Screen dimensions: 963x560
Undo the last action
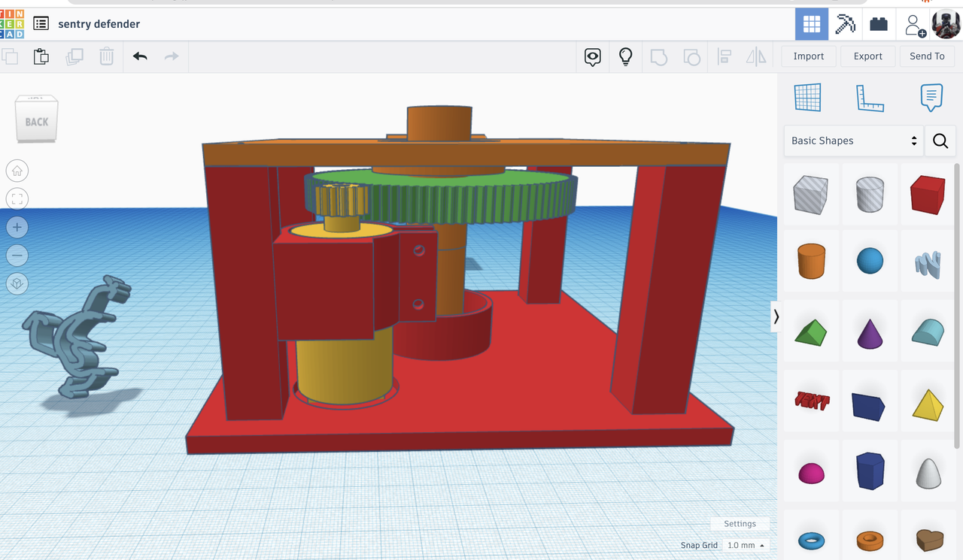coord(140,56)
